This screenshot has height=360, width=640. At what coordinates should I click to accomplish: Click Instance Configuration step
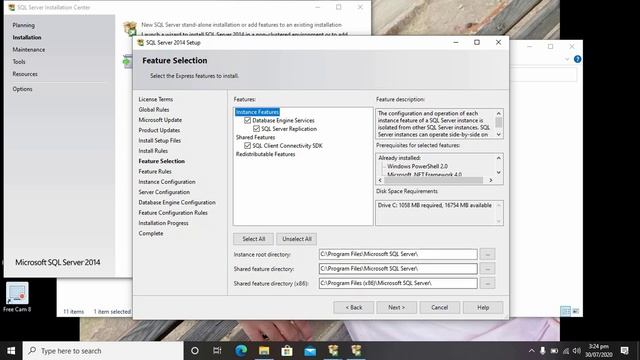pos(167,182)
